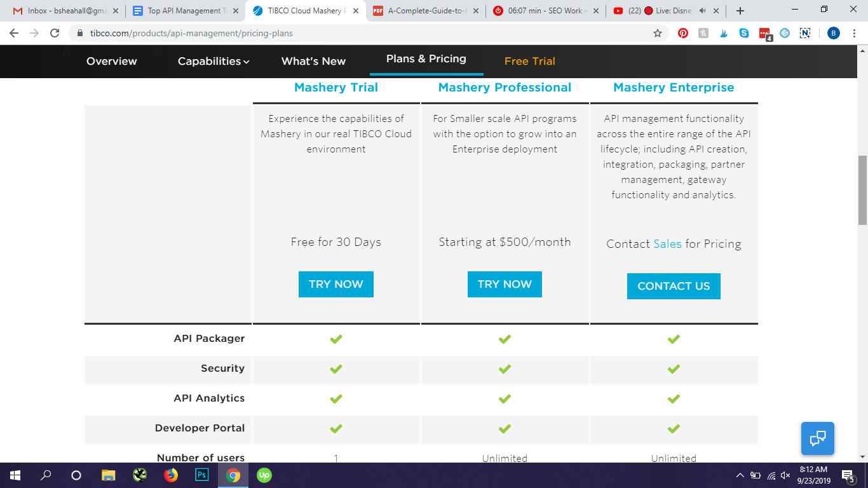Open the What's New page
The image size is (868, 488).
click(313, 61)
